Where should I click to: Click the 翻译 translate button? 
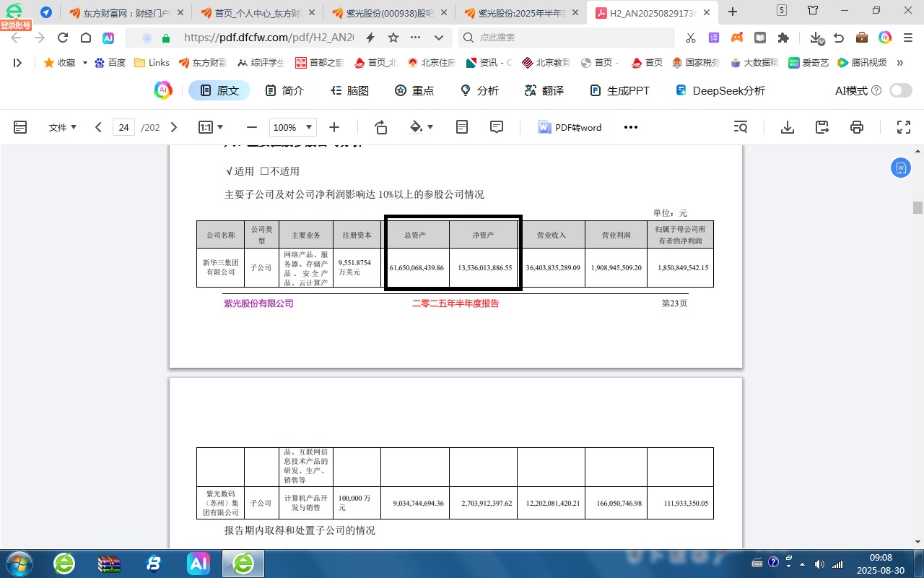pos(544,90)
